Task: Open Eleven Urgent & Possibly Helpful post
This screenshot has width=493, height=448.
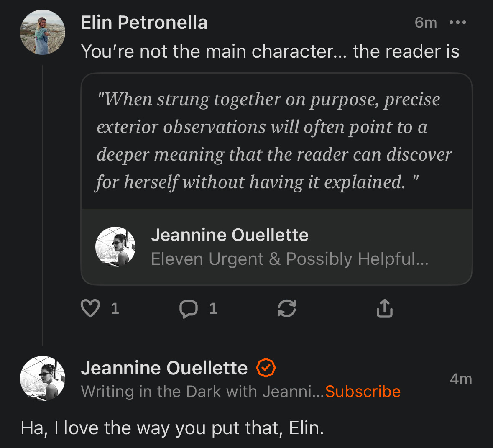Action: click(289, 259)
